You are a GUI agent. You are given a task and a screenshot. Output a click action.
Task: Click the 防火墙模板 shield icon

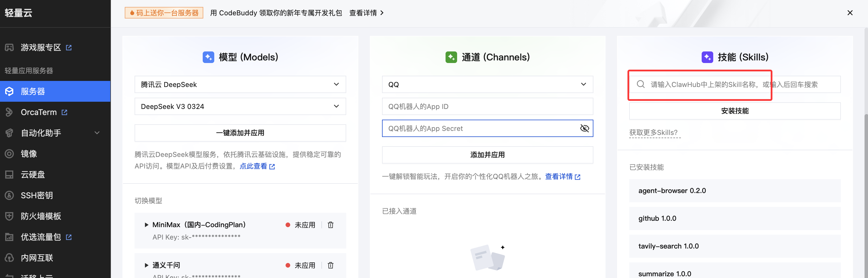pyautogui.click(x=10, y=216)
